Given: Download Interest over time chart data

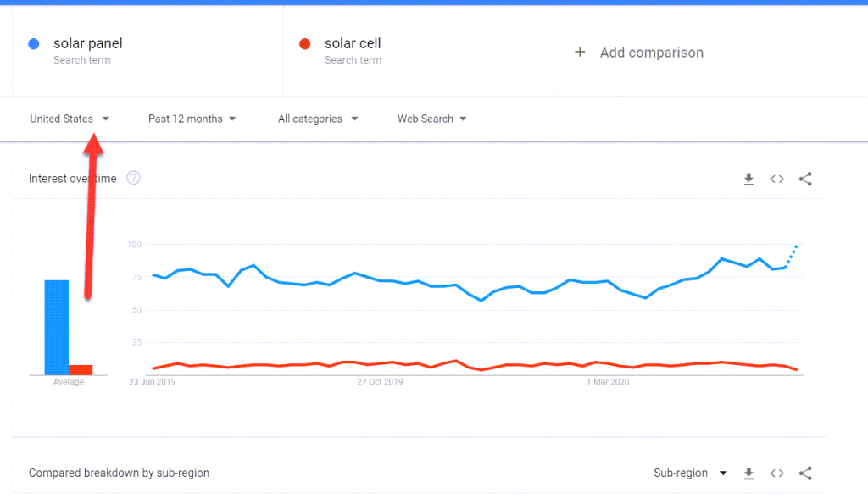Looking at the screenshot, I should [x=748, y=179].
